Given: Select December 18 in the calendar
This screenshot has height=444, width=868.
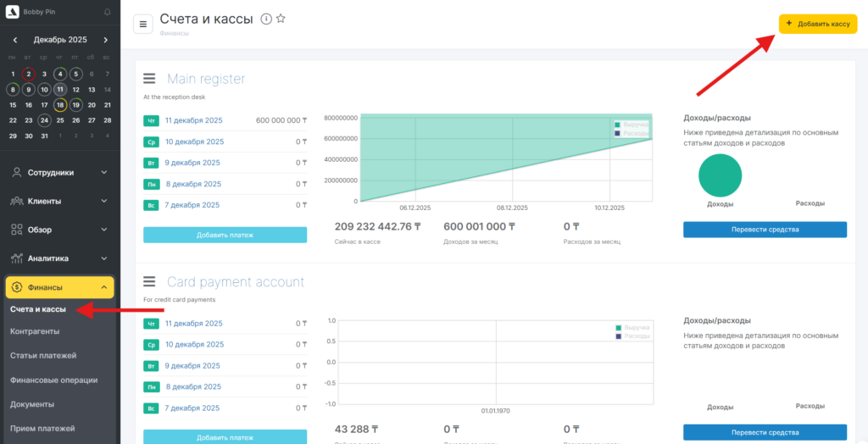Looking at the screenshot, I should [x=60, y=105].
